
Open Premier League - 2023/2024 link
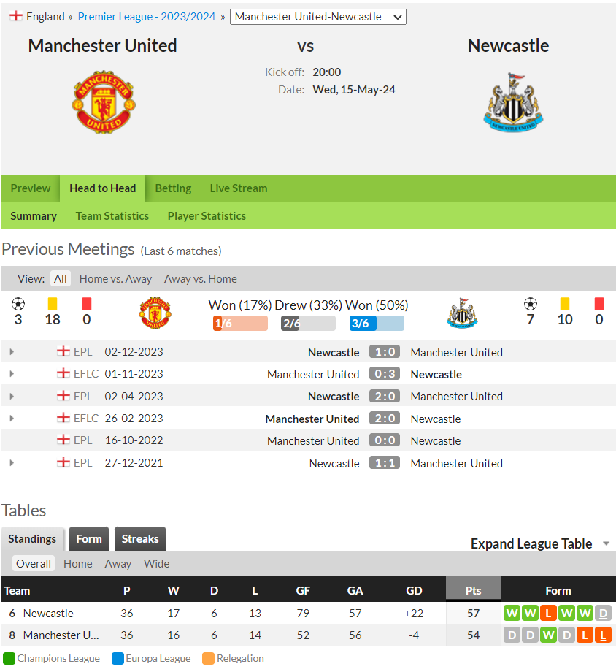click(x=147, y=17)
